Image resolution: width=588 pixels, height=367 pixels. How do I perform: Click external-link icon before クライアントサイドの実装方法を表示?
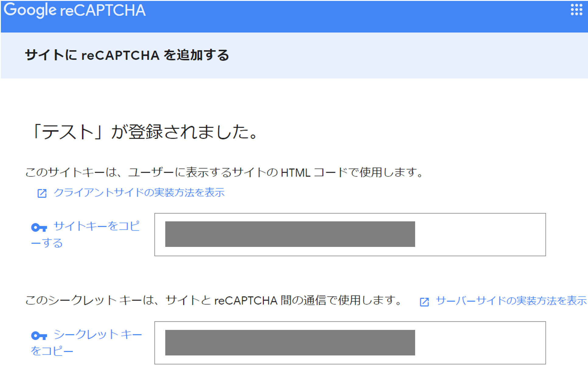[x=42, y=193]
